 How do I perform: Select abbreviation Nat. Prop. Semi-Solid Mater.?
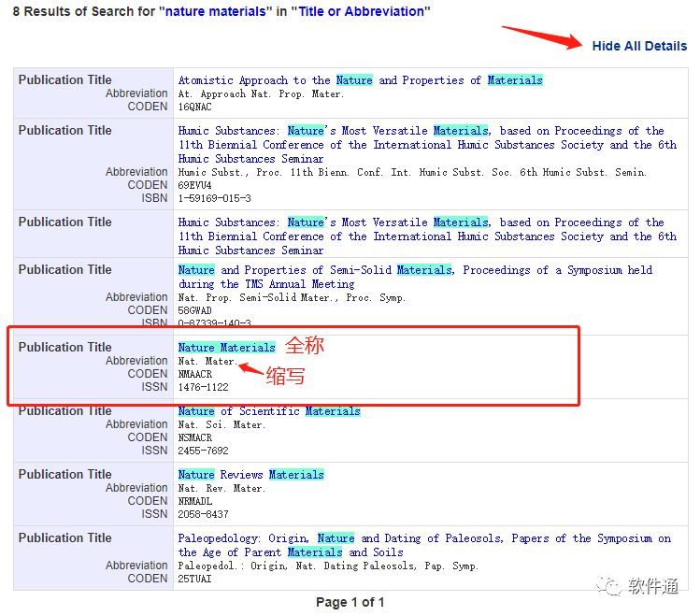point(292,297)
